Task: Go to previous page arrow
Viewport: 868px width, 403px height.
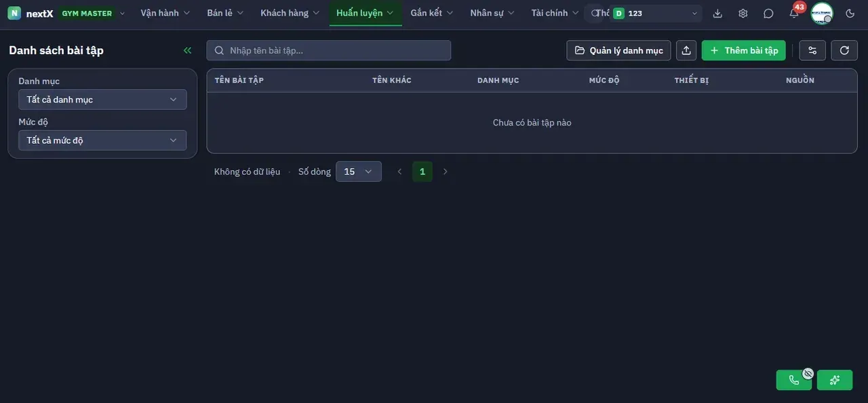Action: click(x=399, y=172)
